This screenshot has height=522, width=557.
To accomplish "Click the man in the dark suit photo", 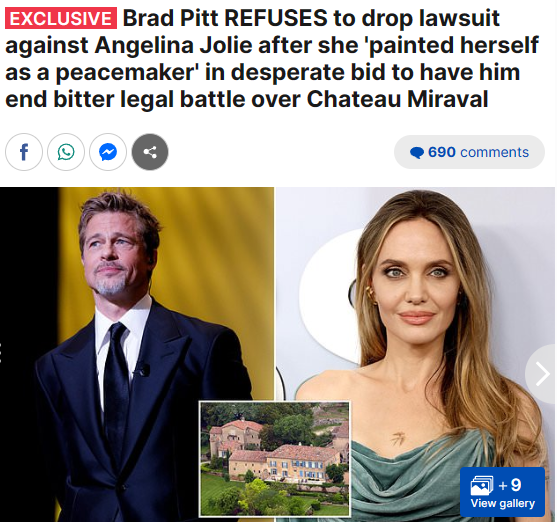I will (137, 354).
